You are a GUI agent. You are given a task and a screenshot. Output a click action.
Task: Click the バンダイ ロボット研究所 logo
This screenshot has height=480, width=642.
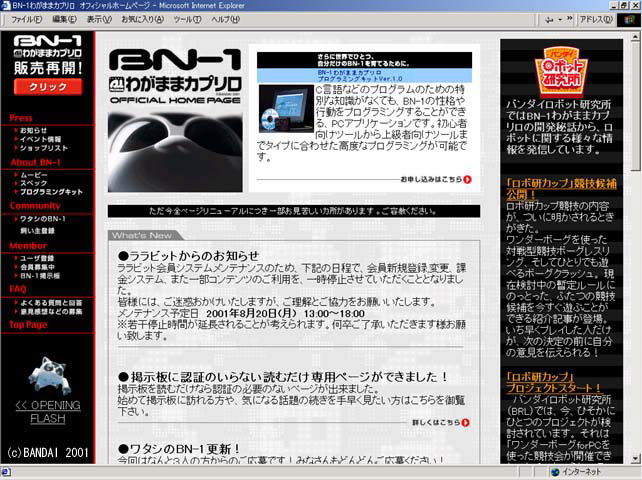[x=561, y=72]
